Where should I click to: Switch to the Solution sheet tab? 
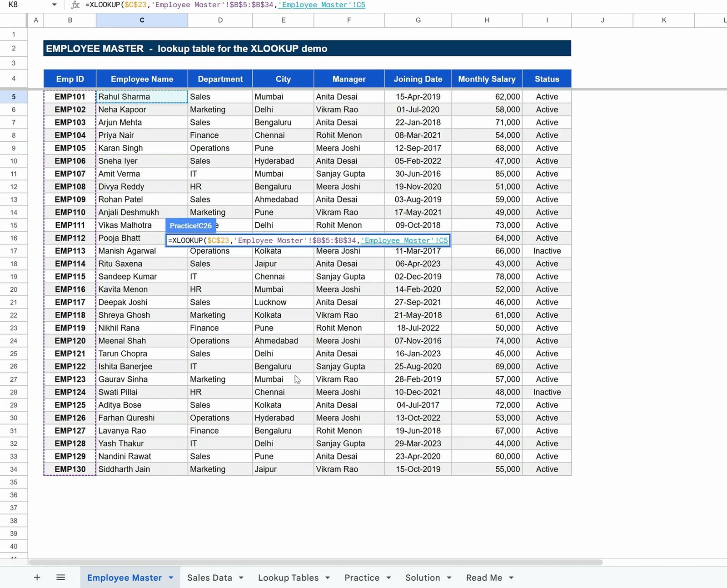coord(423,578)
